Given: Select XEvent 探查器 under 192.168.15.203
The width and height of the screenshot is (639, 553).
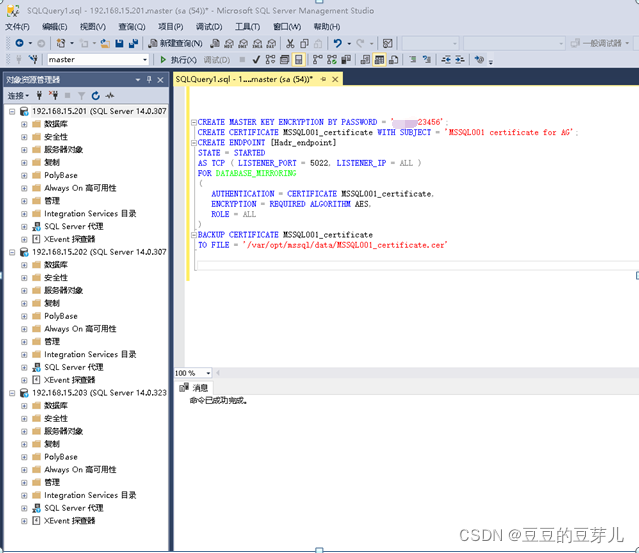Looking at the screenshot, I should point(69,521).
